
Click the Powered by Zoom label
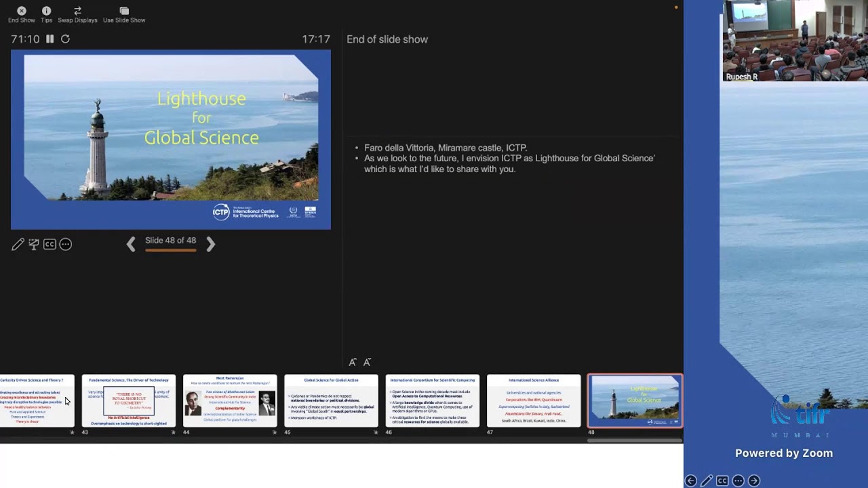(x=784, y=453)
